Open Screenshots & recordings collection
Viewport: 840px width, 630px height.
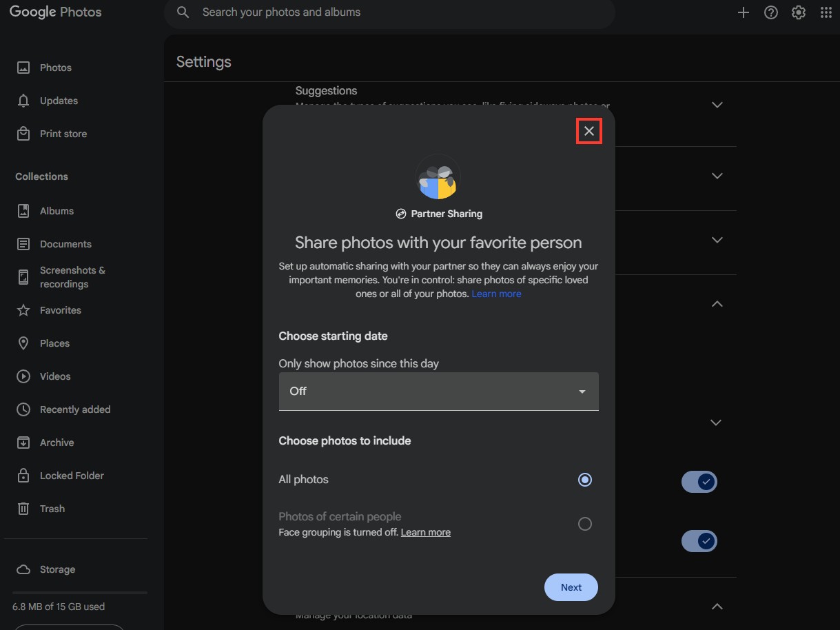tap(72, 277)
